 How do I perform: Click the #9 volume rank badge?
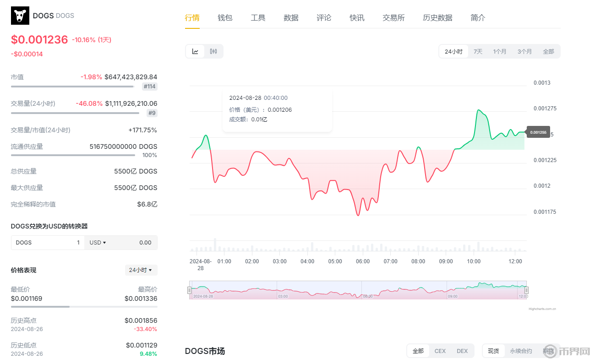click(152, 113)
